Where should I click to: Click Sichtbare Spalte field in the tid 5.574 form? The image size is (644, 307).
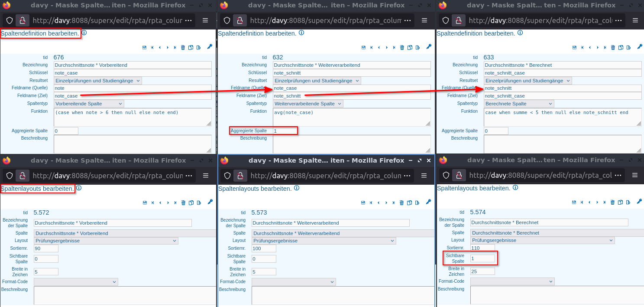(x=482, y=258)
